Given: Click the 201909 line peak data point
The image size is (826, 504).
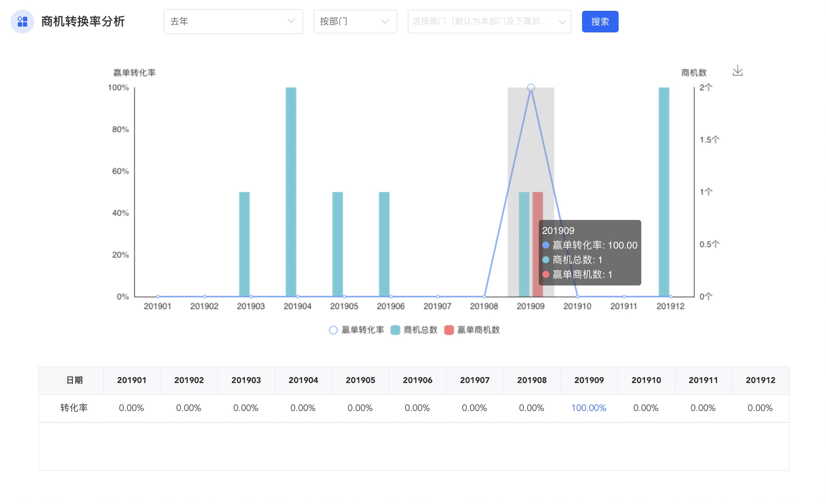Looking at the screenshot, I should click(531, 87).
